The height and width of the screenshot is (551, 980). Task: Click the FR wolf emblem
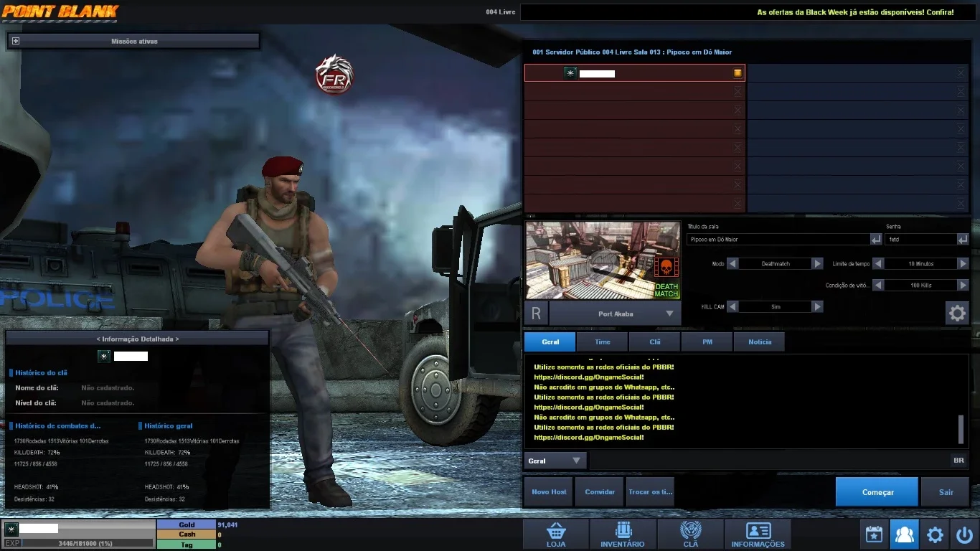point(334,75)
